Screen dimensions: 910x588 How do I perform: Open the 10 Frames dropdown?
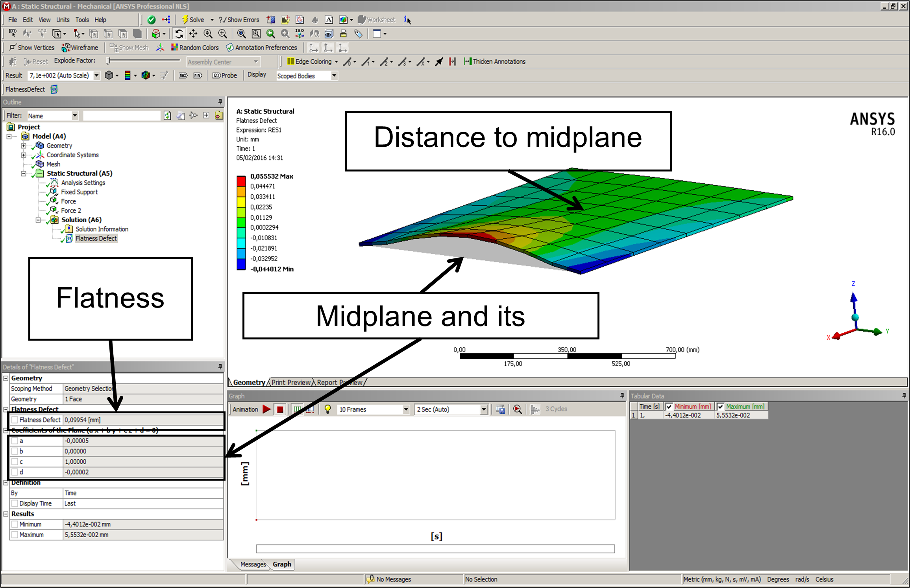coord(406,409)
